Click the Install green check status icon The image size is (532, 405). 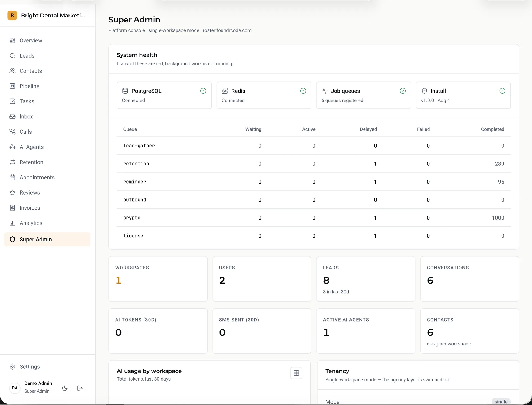coord(502,91)
